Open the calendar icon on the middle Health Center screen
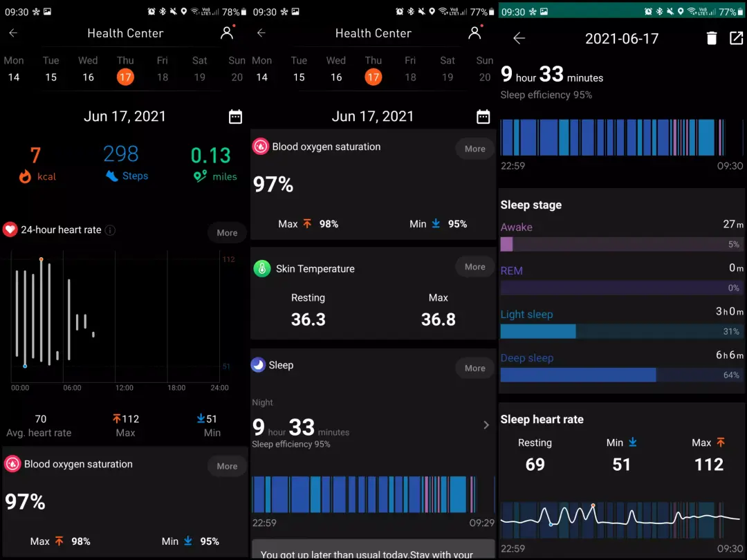Screen dimensions: 747x560 pos(483,117)
